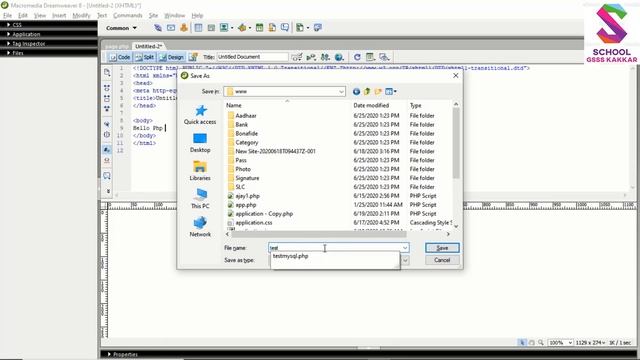This screenshot has height=360, width=640.
Task: Insert Div Tag icon
Action: pos(211,28)
